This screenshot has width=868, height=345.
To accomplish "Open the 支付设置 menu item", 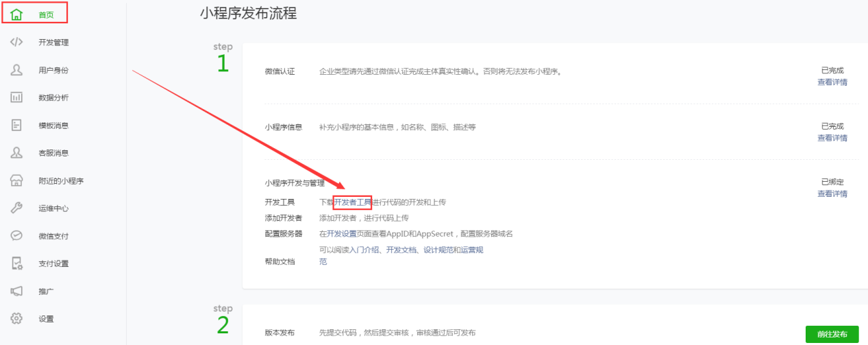I will 53,264.
